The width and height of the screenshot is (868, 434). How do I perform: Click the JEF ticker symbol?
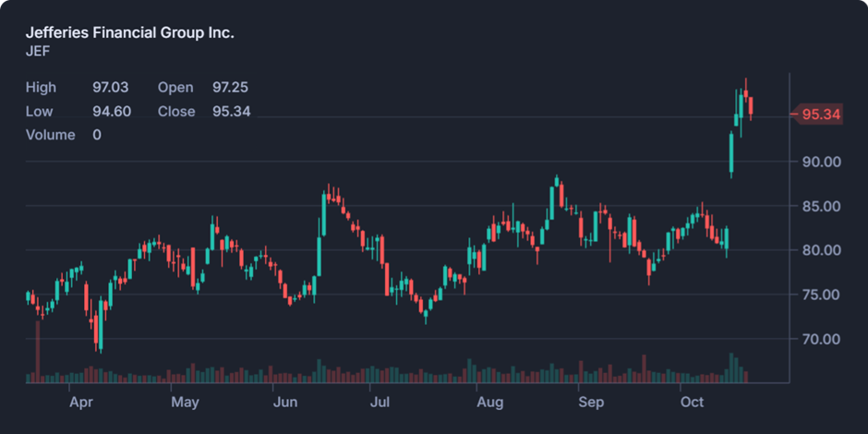(x=38, y=52)
